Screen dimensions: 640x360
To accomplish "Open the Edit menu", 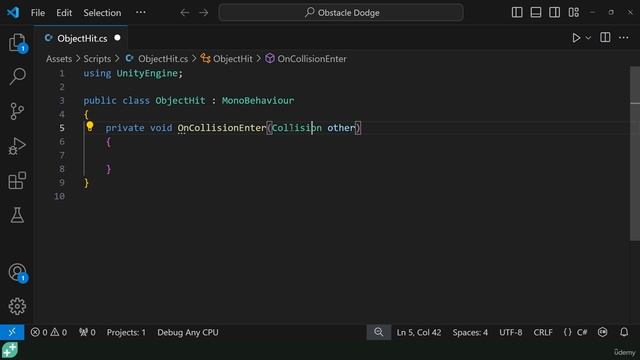I will [64, 13].
